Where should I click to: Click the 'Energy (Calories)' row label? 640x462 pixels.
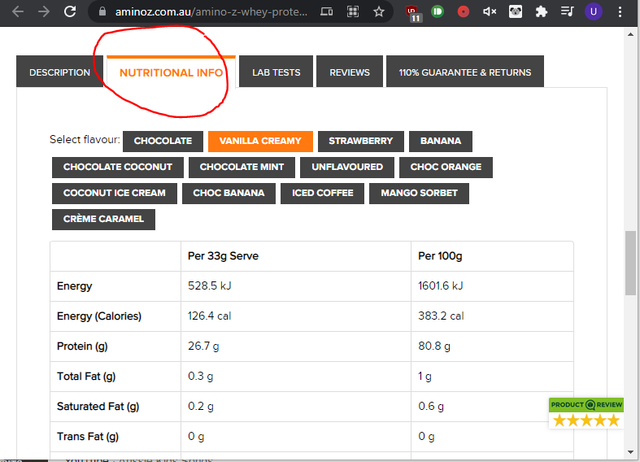point(99,316)
